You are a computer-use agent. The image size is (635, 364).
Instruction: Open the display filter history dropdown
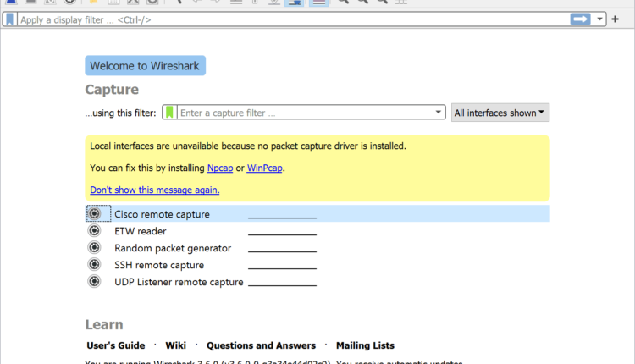click(599, 19)
